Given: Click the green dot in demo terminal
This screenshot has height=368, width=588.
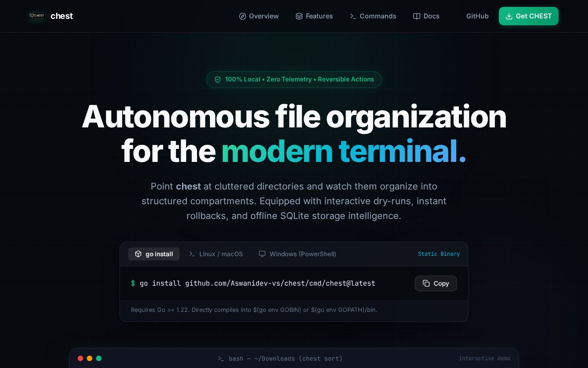Looking at the screenshot, I should click(x=99, y=358).
